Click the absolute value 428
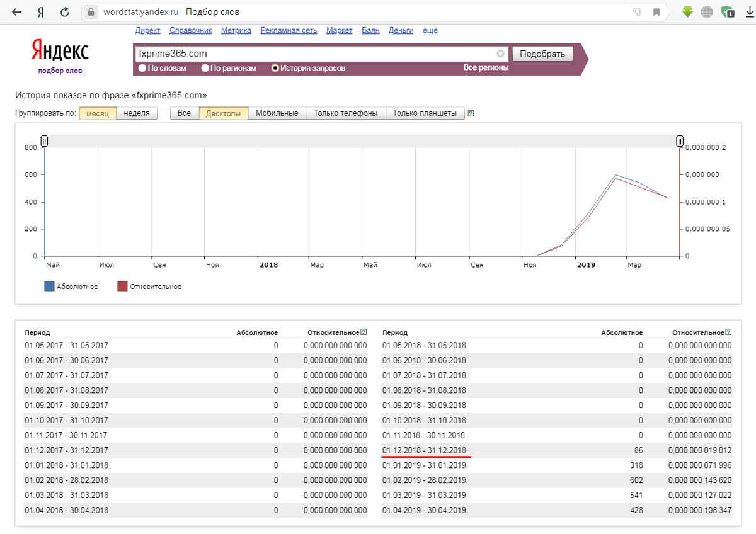The width and height of the screenshot is (756, 534). (x=636, y=511)
